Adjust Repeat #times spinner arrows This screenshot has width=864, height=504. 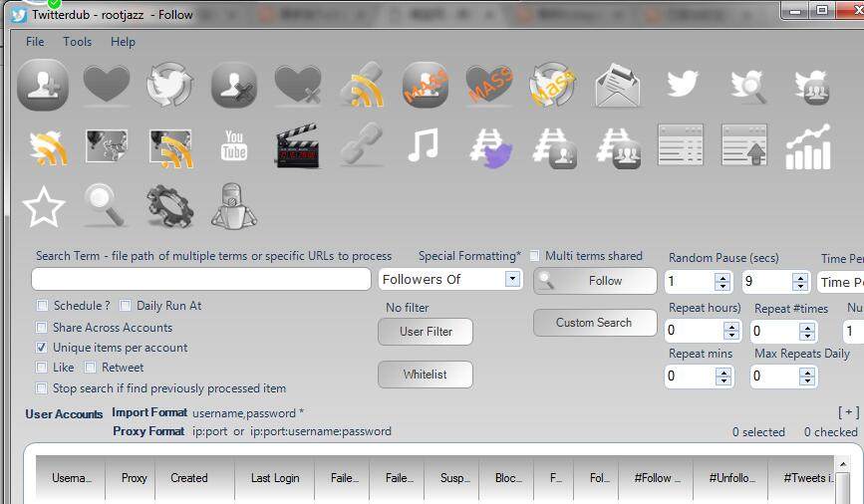(806, 331)
